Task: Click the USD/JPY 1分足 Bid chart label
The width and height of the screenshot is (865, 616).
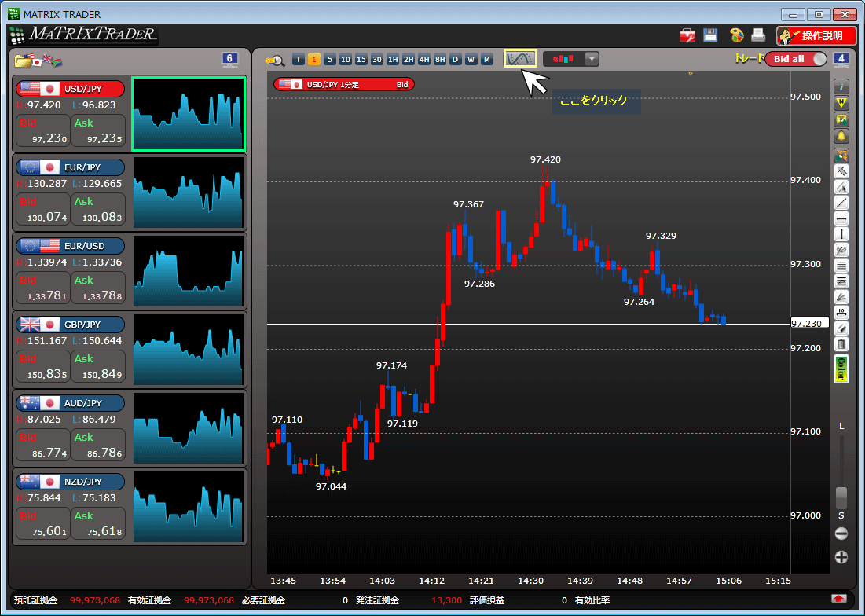Action: 343,84
